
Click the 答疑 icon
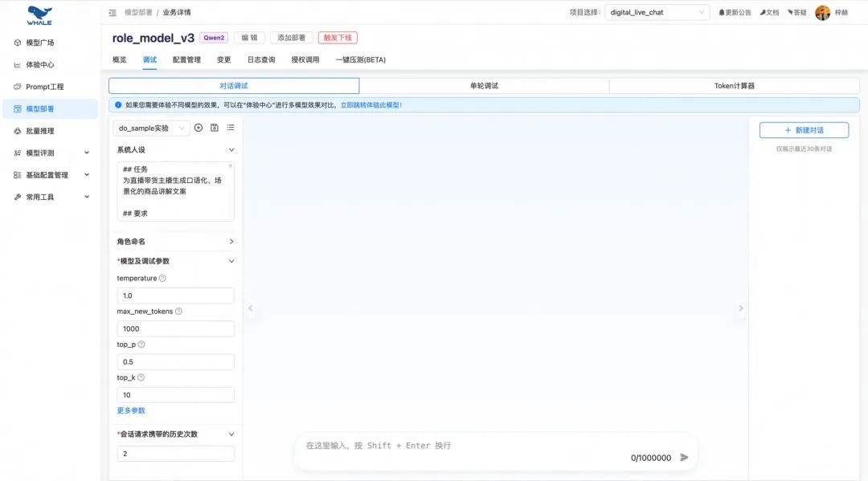(797, 11)
